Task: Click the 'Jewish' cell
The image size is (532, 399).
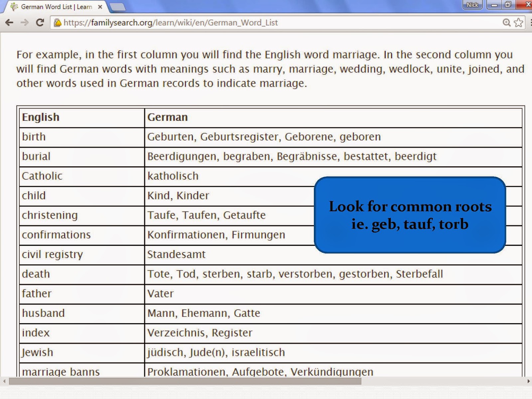Action: coord(82,353)
